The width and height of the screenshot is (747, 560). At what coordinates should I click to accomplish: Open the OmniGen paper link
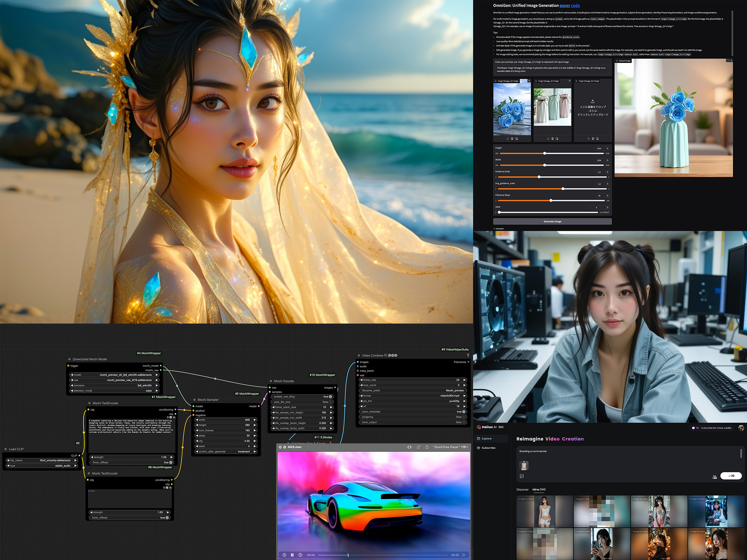(565, 5)
